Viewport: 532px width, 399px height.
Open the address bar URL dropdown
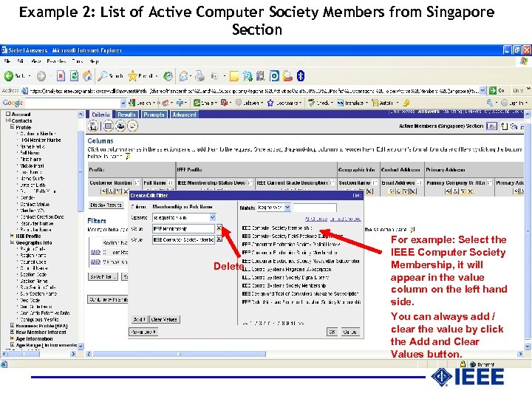click(x=482, y=91)
